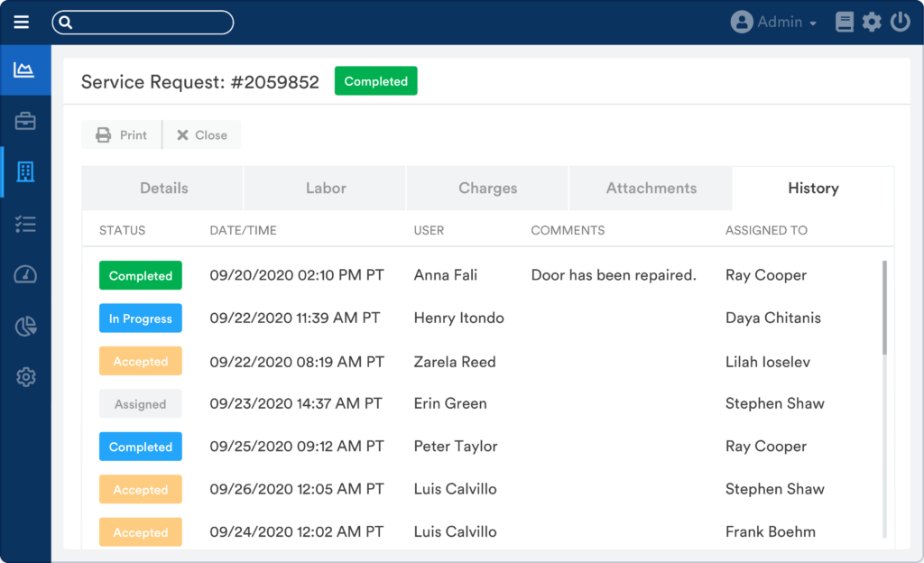Click blue Completed badge in Peter Taylor row

point(140,447)
